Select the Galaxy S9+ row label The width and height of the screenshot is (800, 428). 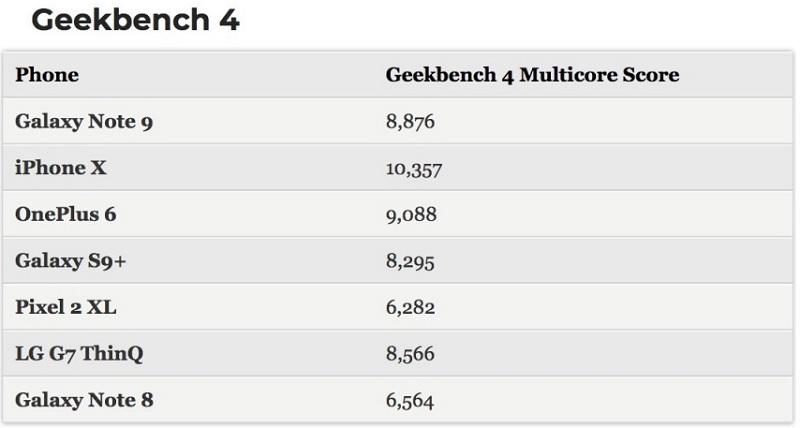click(x=70, y=261)
